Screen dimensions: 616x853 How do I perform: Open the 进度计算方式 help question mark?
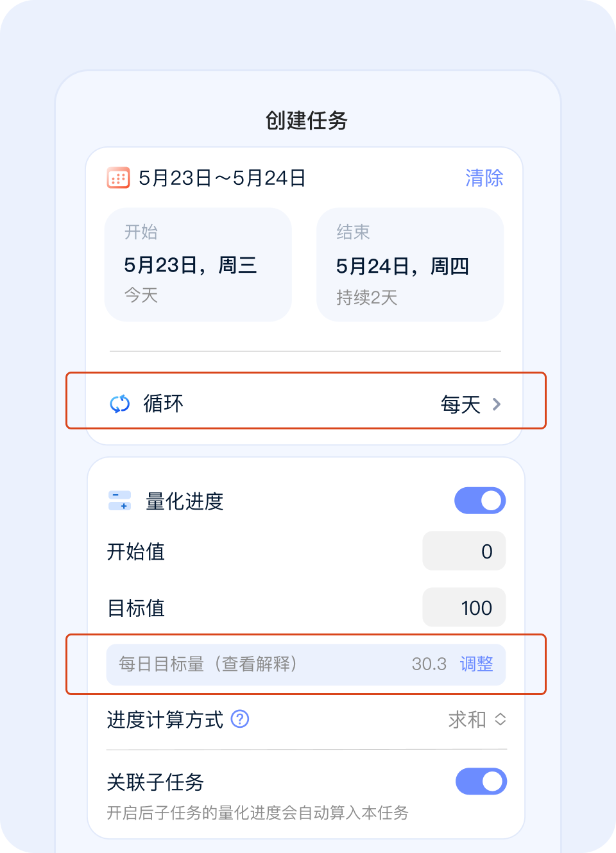240,719
